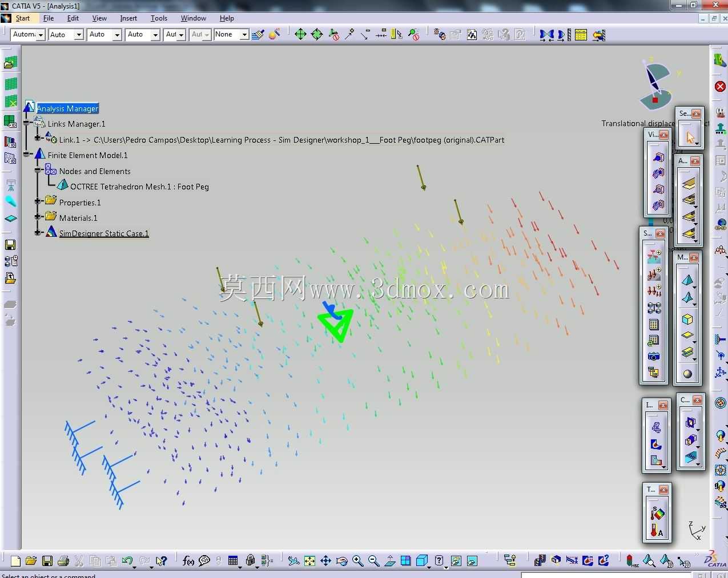
Task: Click the What's This help pointer icon
Action: [x=161, y=561]
